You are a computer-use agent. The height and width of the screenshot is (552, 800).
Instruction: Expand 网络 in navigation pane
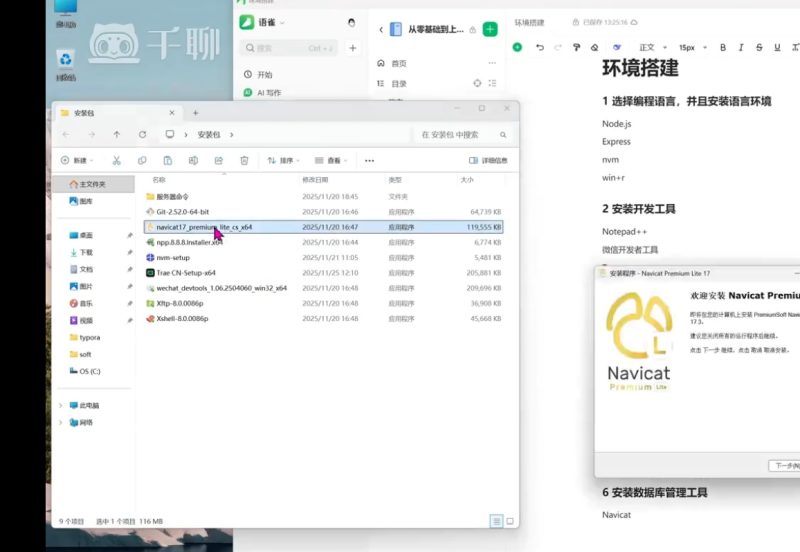coord(61,422)
